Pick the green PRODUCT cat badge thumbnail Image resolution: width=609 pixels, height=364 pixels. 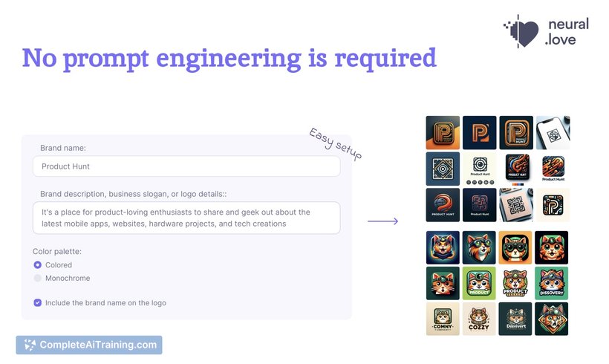pos(479,283)
